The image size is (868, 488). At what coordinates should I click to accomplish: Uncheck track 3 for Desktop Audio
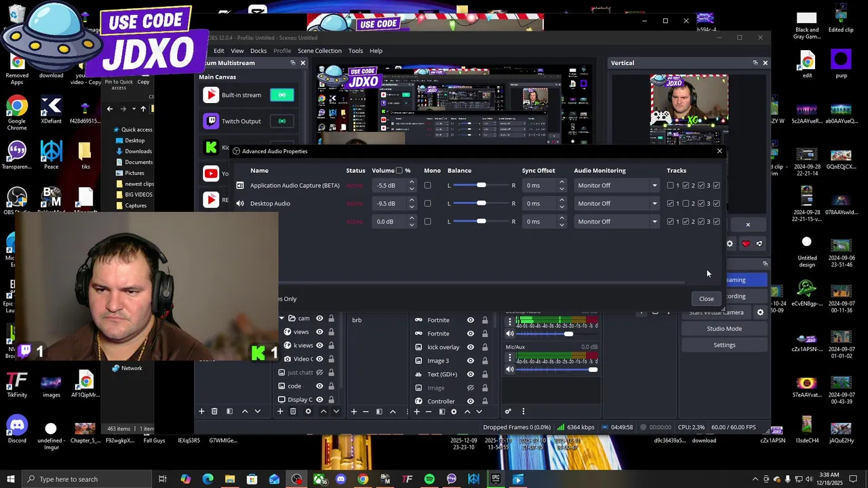[x=701, y=203]
